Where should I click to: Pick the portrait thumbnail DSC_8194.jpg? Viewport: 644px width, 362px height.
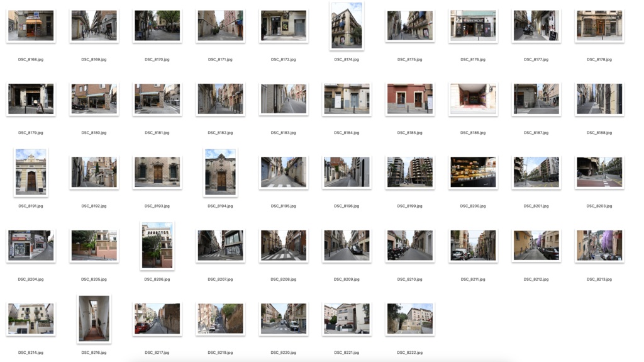(x=221, y=172)
